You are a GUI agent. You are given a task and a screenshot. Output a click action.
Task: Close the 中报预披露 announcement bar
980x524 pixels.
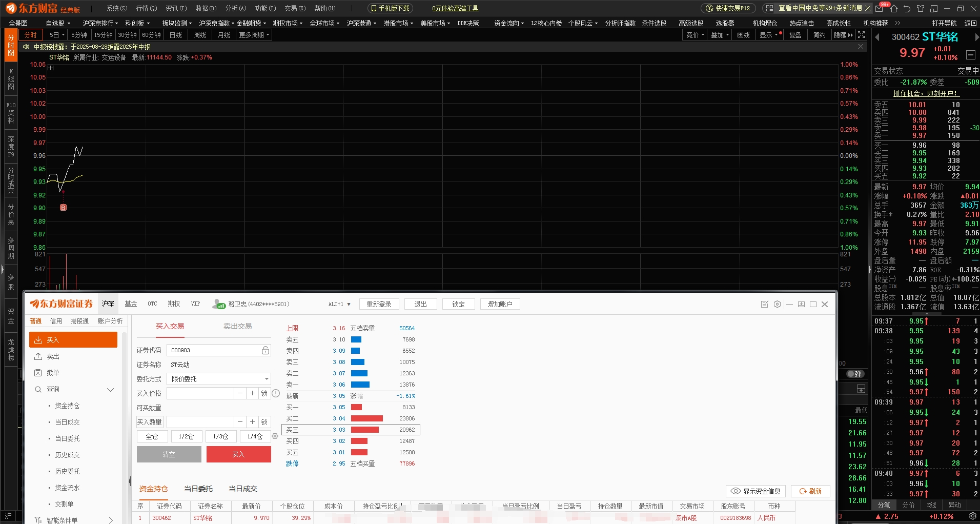point(861,47)
